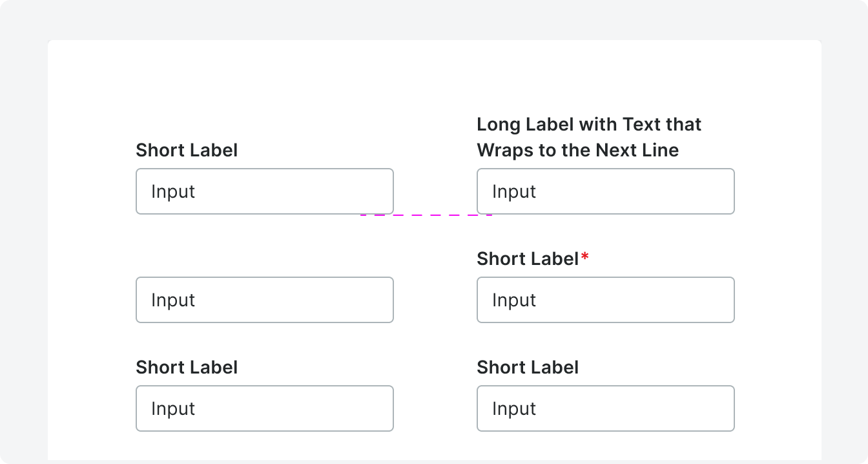The height and width of the screenshot is (464, 868).
Task: Click the bottom-left Short Label text
Action: tap(187, 367)
